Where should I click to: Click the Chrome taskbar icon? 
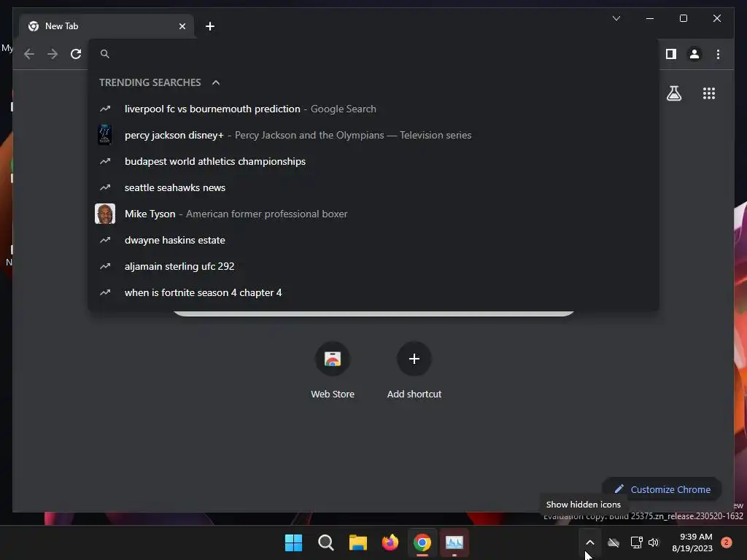(x=422, y=542)
